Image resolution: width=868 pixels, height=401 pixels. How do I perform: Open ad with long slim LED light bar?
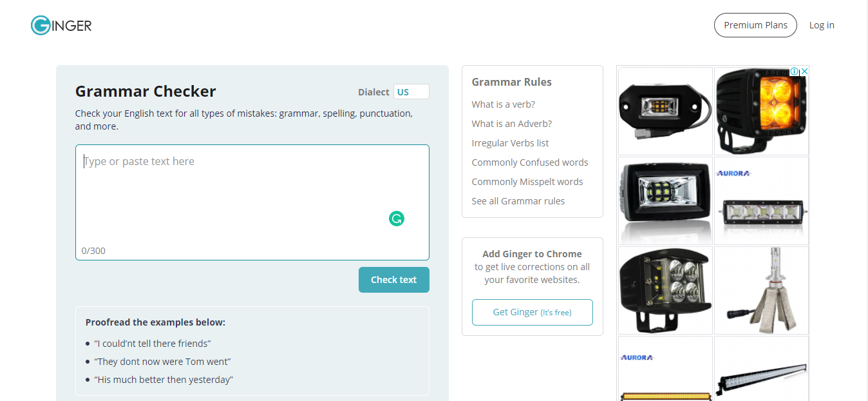click(x=761, y=368)
